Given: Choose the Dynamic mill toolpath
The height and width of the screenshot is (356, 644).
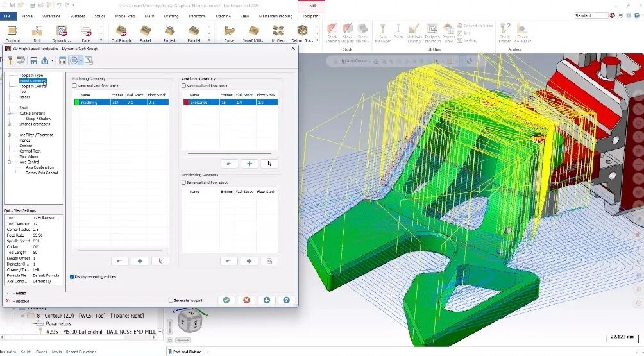Looking at the screenshot, I should [61, 33].
